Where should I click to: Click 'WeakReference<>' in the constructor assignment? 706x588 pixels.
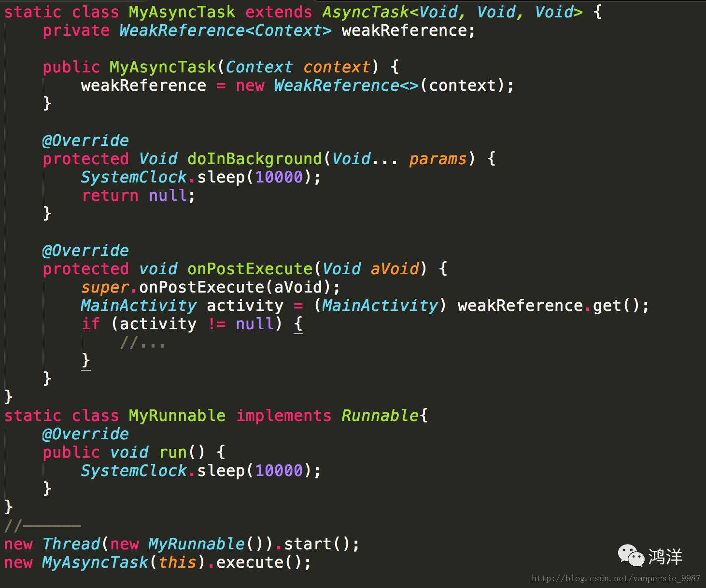point(346,85)
